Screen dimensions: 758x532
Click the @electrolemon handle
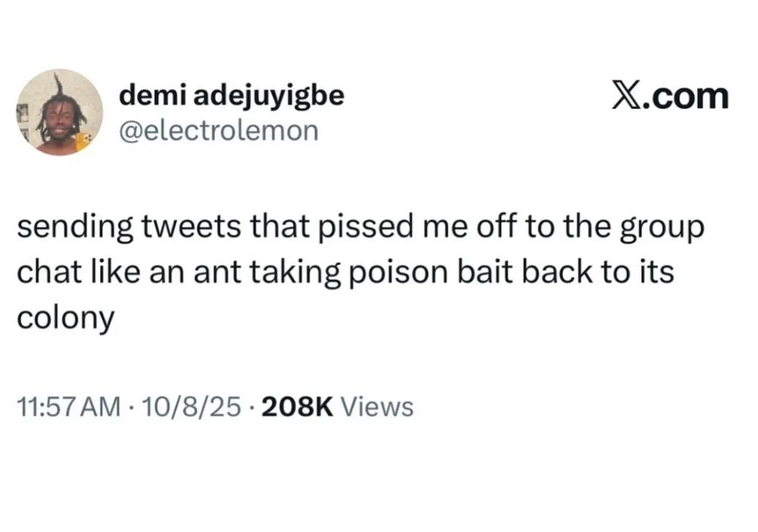[220, 131]
